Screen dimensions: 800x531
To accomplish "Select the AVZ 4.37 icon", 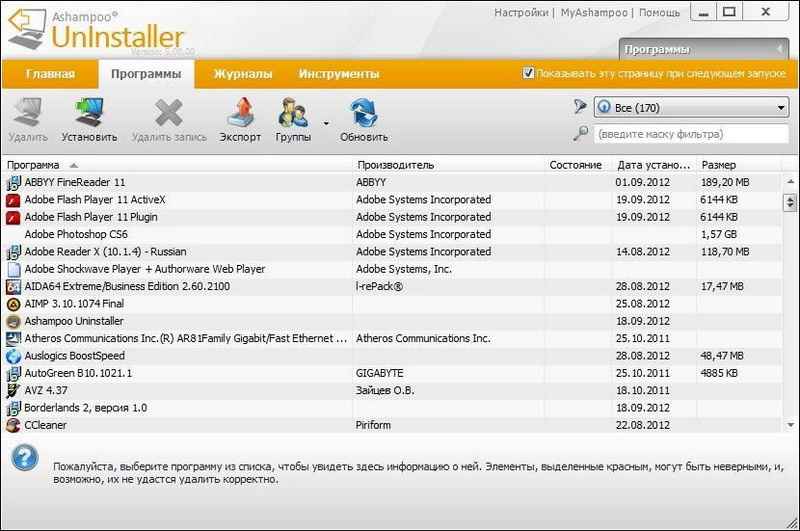I will tap(13, 391).
